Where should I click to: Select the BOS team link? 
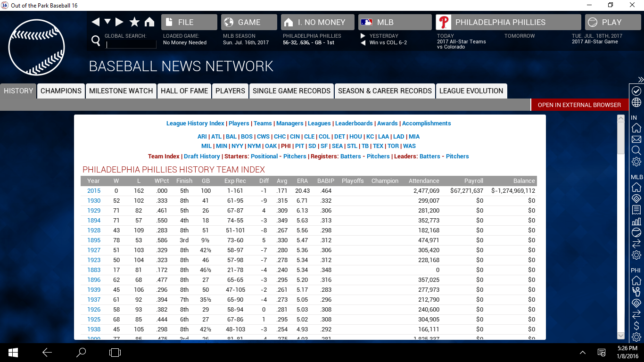point(247,137)
